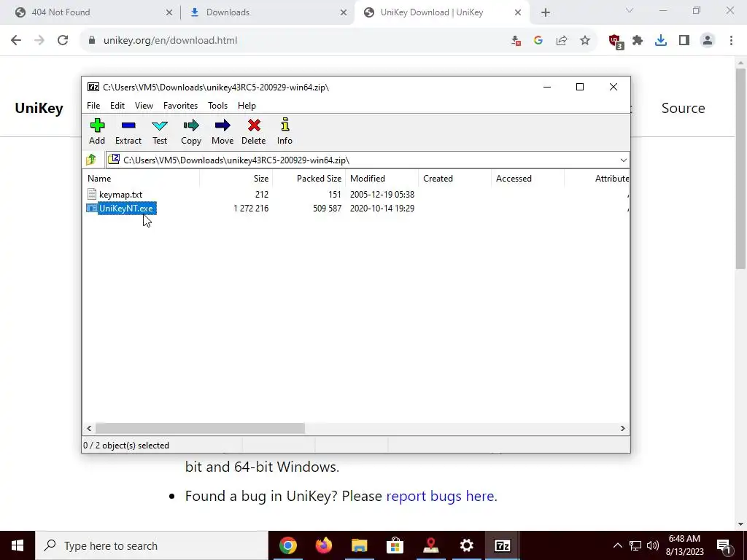This screenshot has width=747, height=560.
Task: Click the share page icon
Action: click(562, 41)
